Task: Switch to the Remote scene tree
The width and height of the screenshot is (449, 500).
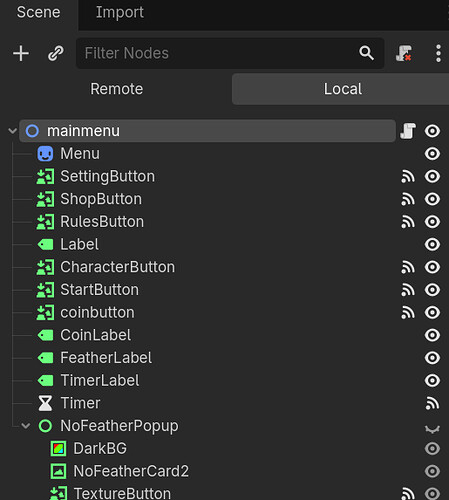Action: coord(116,89)
